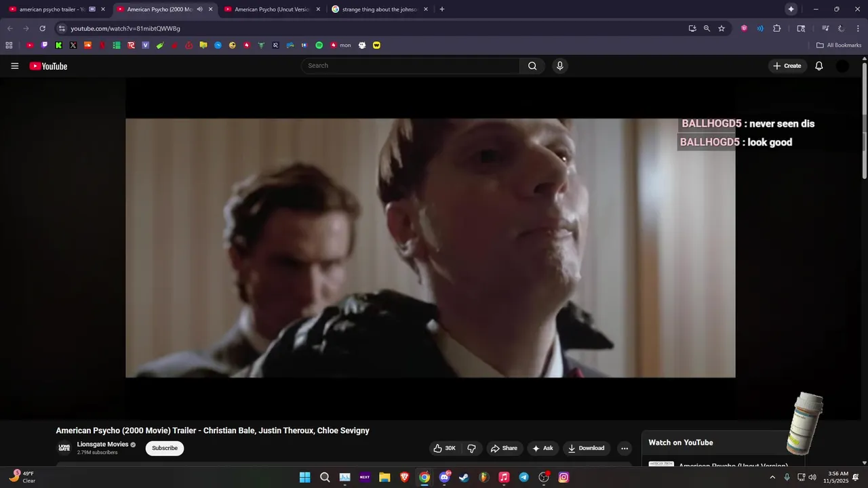868x488 pixels.
Task: Open Share options for the trailer
Action: 504,448
